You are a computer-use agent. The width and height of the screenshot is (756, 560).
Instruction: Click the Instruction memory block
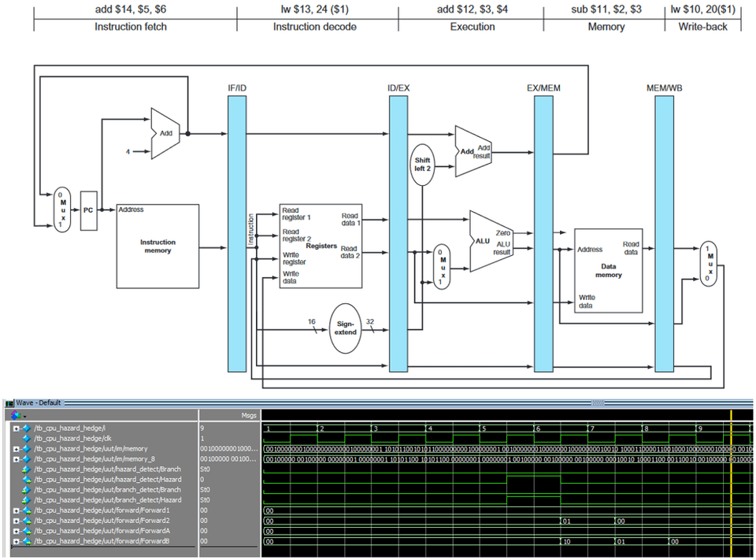coord(157,247)
